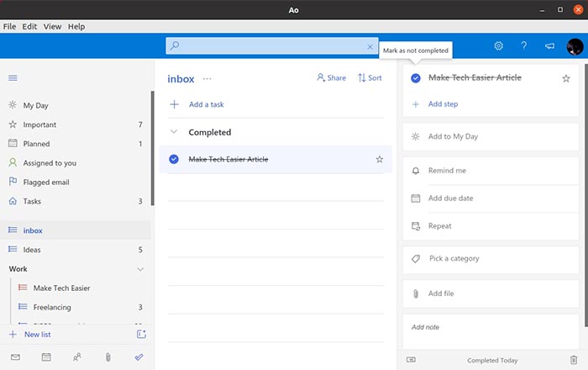Viewport: 588px width, 370px height.
Task: Collapse the Work group in sidebar
Action: click(140, 269)
